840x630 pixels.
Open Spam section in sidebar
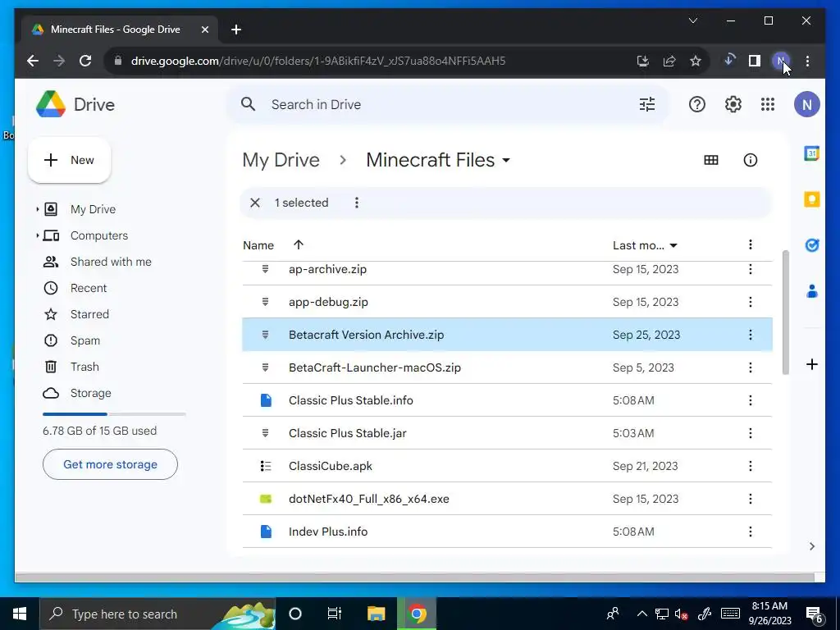click(x=84, y=340)
